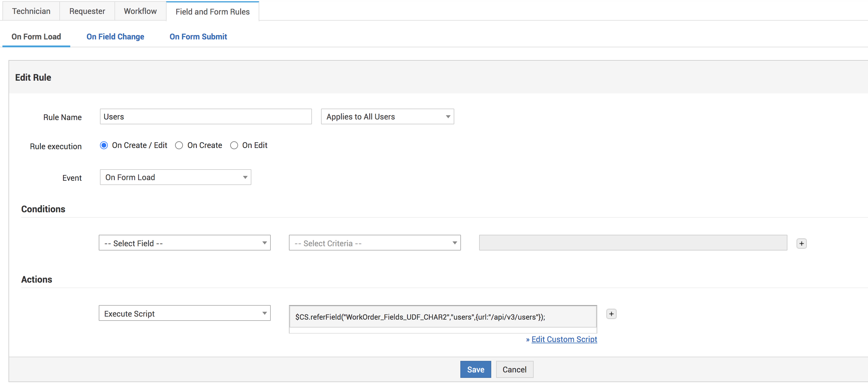This screenshot has height=390, width=868.
Task: Open the Requester tab
Action: [x=87, y=11]
